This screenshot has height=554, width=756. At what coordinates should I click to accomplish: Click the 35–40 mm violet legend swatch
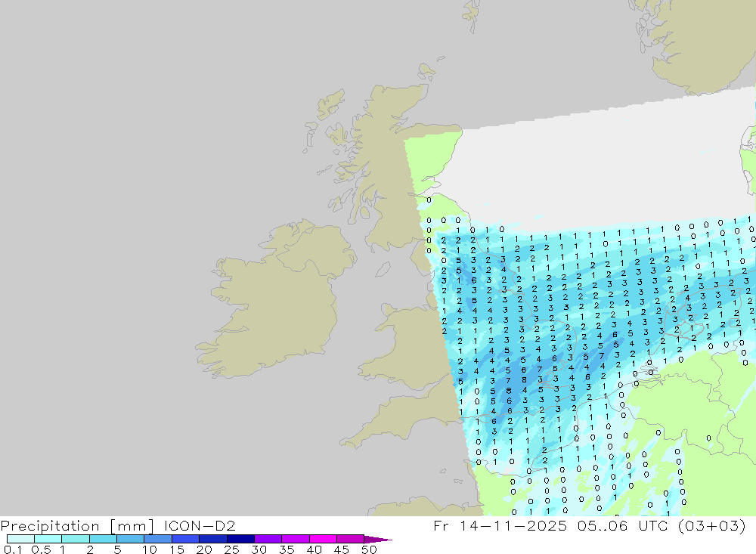[x=295, y=539]
